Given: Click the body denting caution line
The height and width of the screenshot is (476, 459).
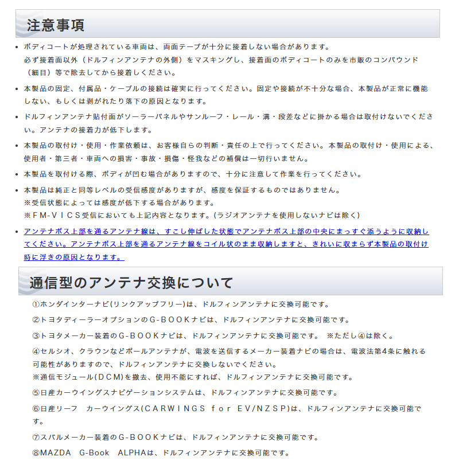Looking at the screenshot, I should click(x=193, y=174).
